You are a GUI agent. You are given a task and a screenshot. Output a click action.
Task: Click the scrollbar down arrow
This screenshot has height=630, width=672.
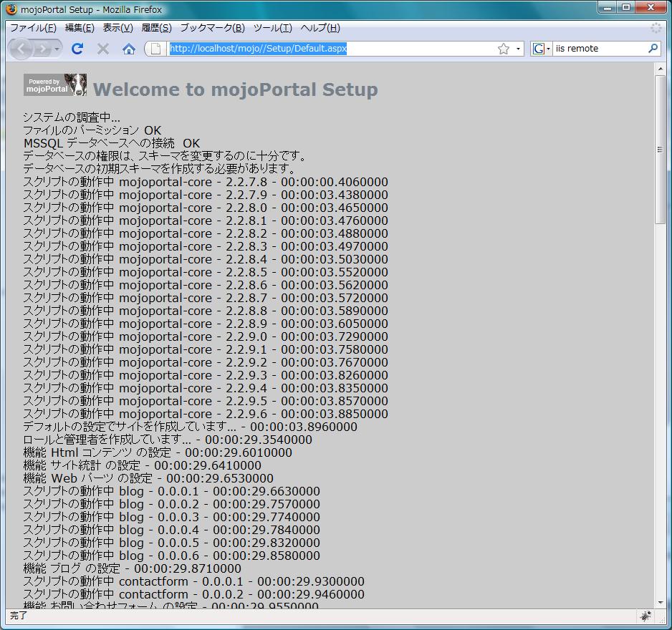tap(660, 603)
